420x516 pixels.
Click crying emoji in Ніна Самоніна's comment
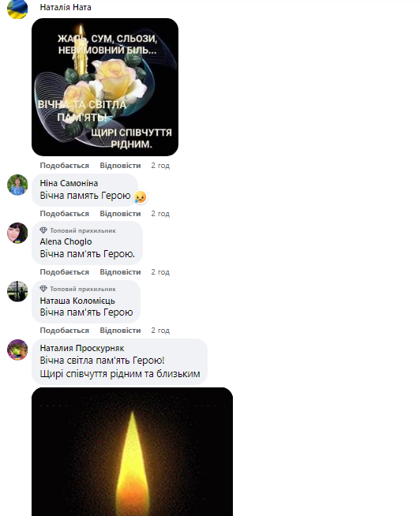140,196
